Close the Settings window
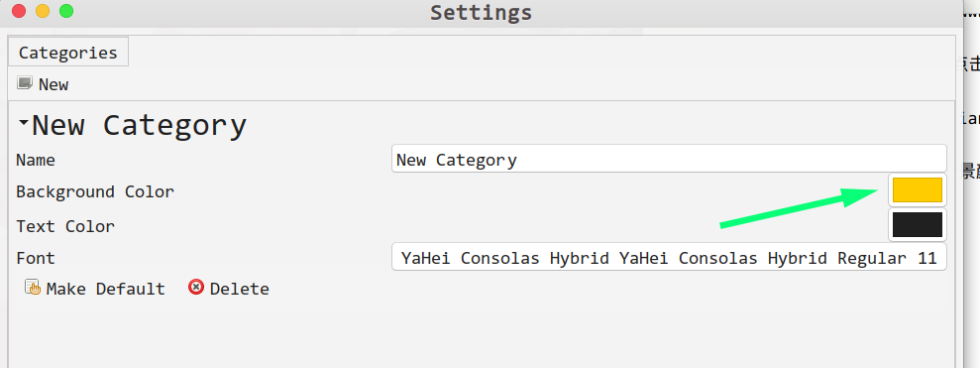 point(19,11)
